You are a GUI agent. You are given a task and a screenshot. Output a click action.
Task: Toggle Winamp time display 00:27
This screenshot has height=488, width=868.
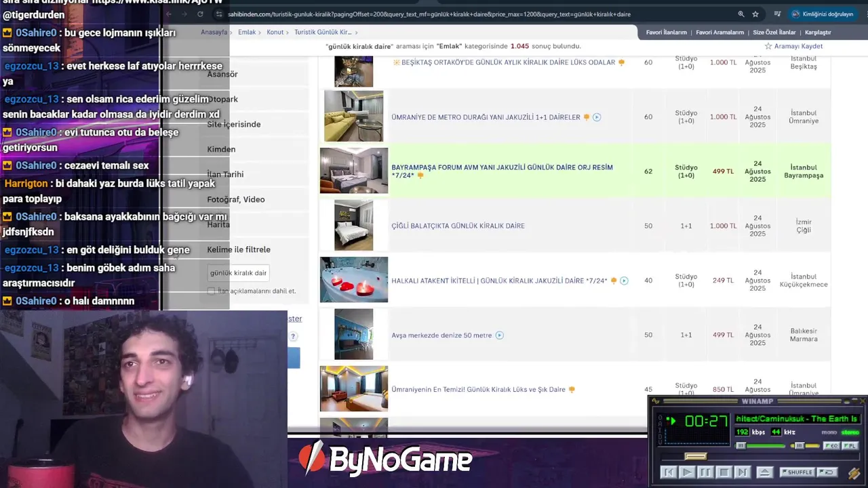pyautogui.click(x=707, y=421)
